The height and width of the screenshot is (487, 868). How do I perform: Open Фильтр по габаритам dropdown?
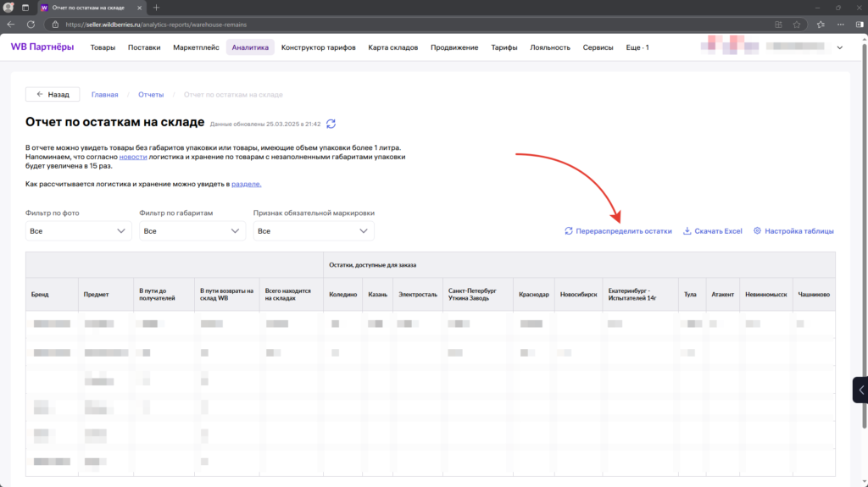tap(192, 230)
